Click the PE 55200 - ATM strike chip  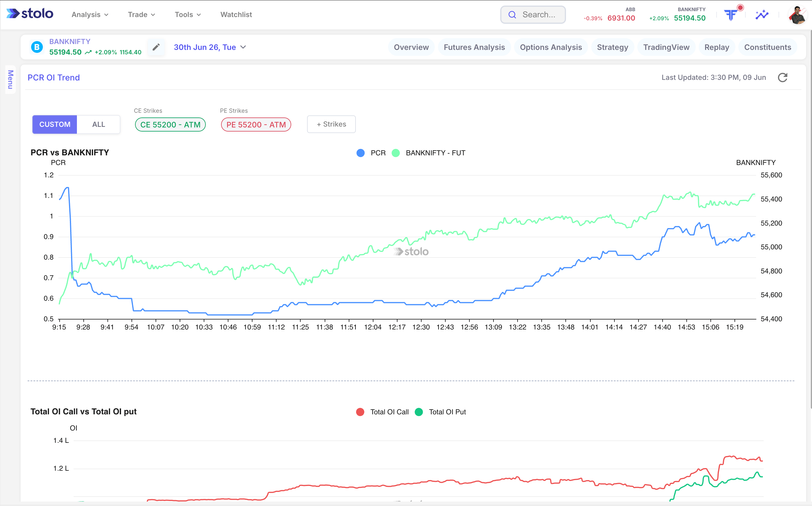tap(256, 125)
